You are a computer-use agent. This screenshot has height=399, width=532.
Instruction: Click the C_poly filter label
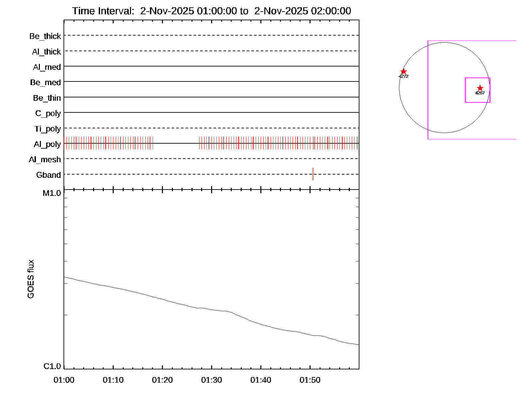48,113
